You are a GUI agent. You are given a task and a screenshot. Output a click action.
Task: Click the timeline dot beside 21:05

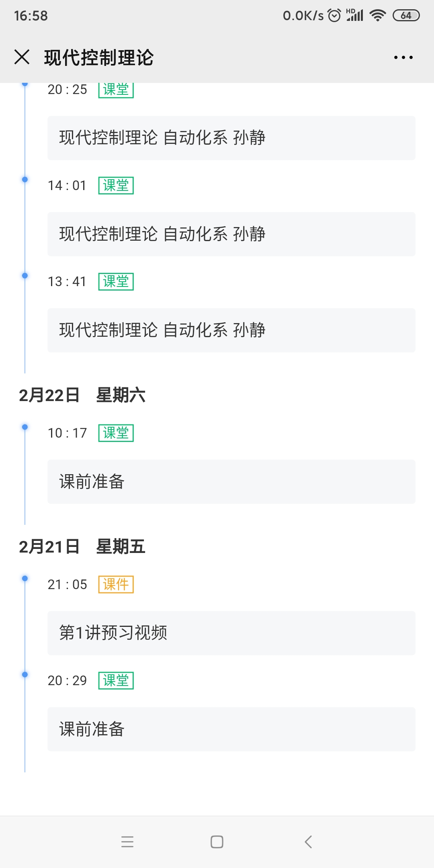(25, 578)
